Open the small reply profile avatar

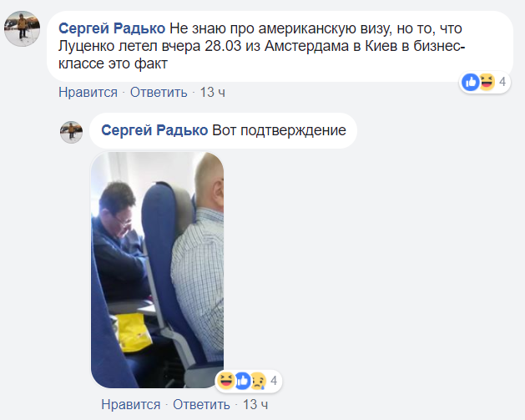tap(71, 132)
